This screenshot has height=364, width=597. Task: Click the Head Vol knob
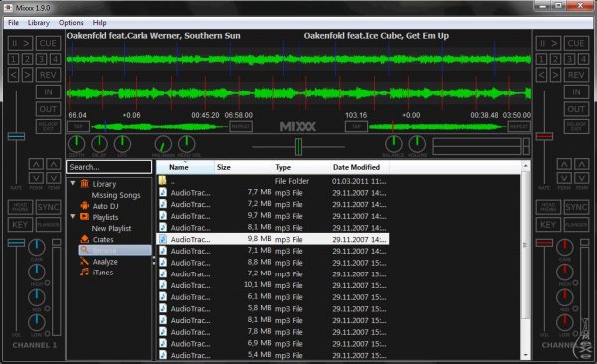(x=187, y=144)
